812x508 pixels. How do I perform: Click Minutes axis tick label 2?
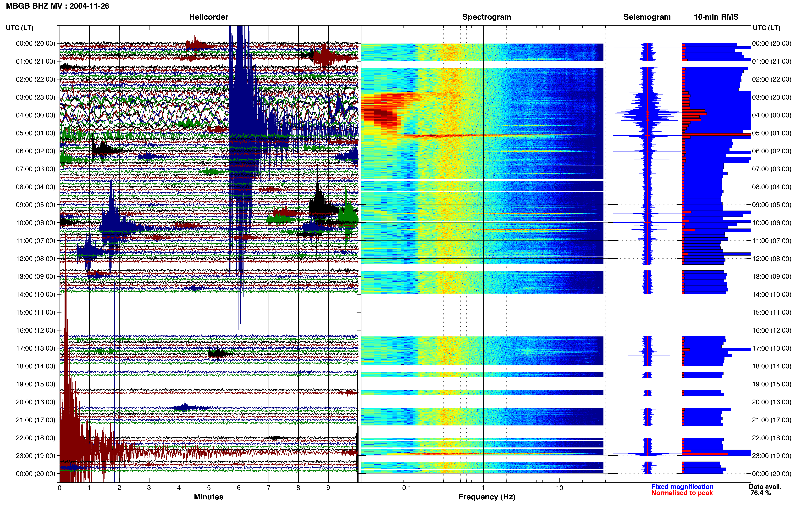(119, 488)
